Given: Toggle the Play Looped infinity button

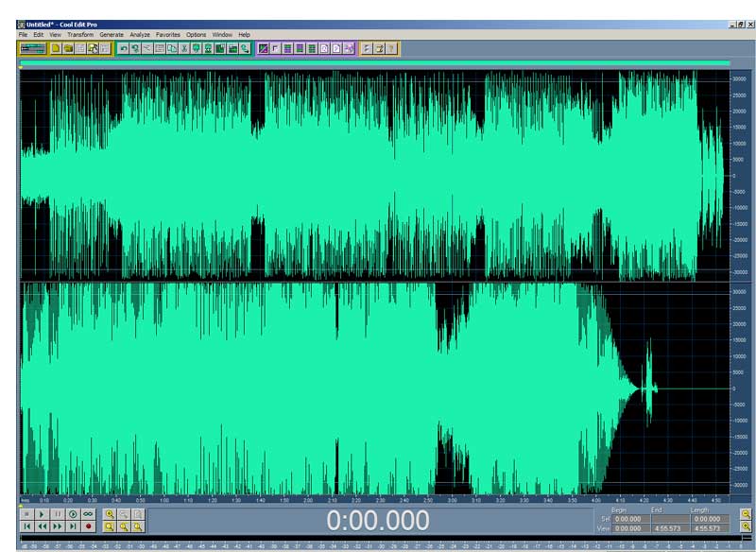Looking at the screenshot, I should [x=88, y=514].
